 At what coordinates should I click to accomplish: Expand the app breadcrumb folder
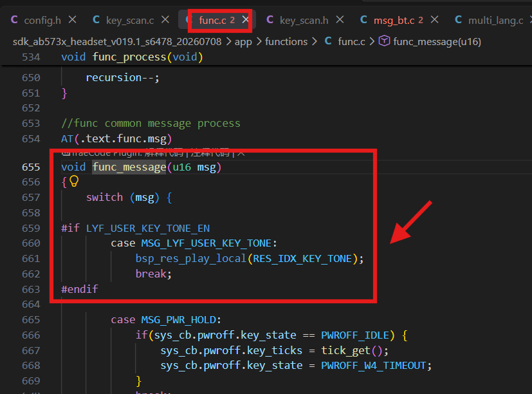pyautogui.click(x=243, y=42)
